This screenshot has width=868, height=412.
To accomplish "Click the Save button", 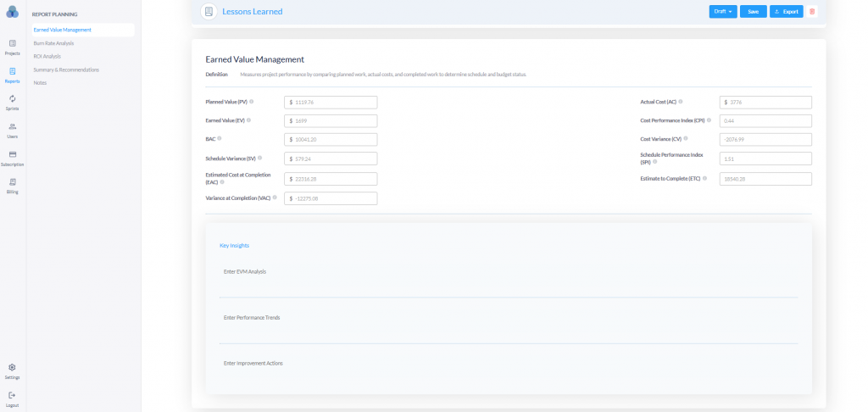I will point(754,12).
